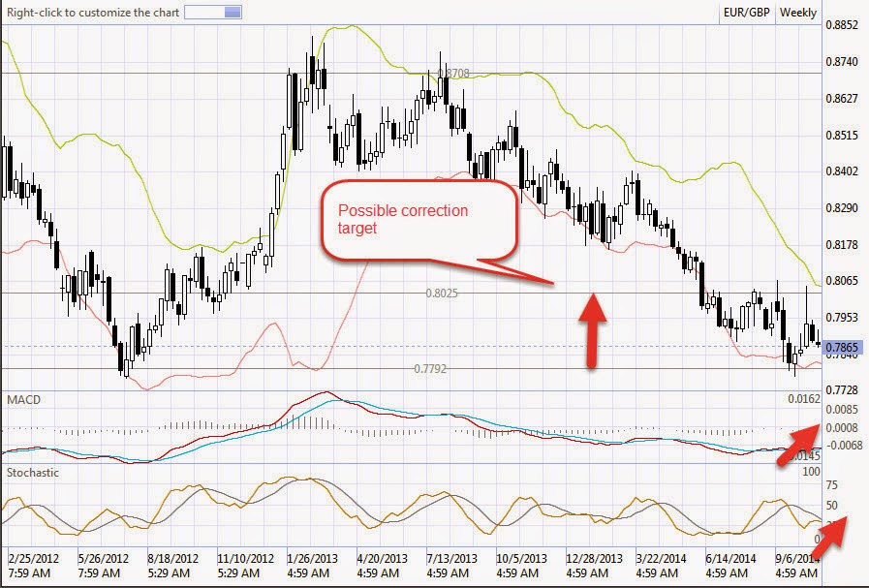Click the MACD scale value 0.0162

[803, 399]
